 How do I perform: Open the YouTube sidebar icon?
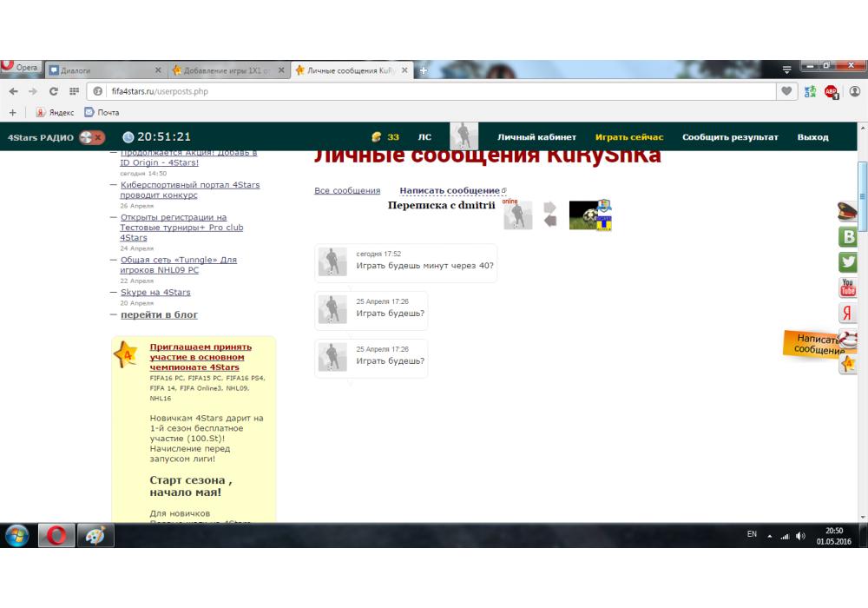(x=848, y=287)
